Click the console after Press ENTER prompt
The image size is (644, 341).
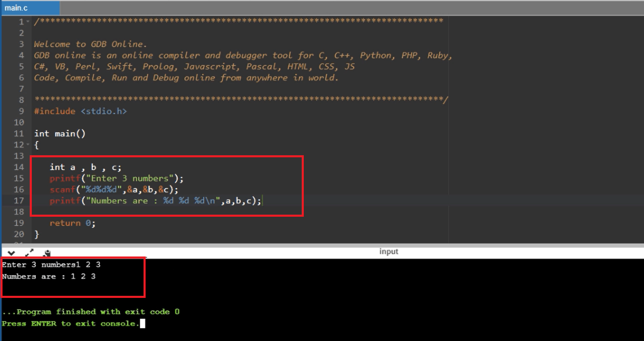(143, 323)
